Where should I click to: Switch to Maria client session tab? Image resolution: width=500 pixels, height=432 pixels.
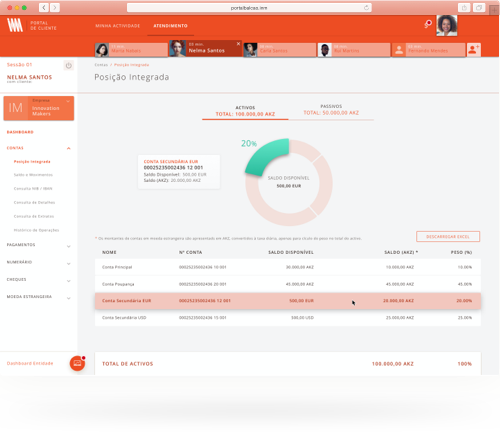131,50
